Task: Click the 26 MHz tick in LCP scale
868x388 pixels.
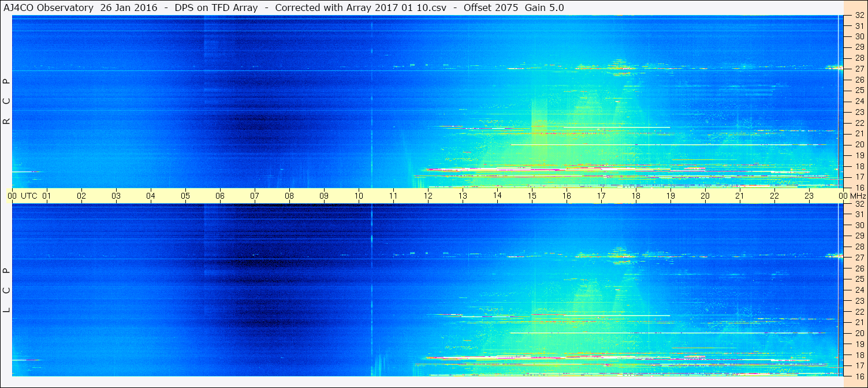Action: click(859, 268)
